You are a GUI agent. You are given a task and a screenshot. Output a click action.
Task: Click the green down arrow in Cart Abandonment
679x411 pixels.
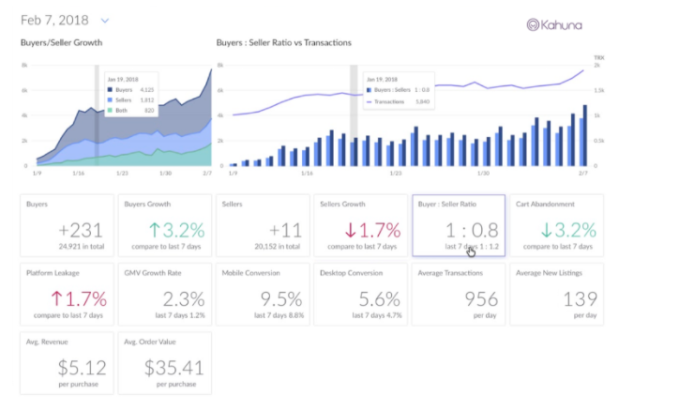coord(546,230)
